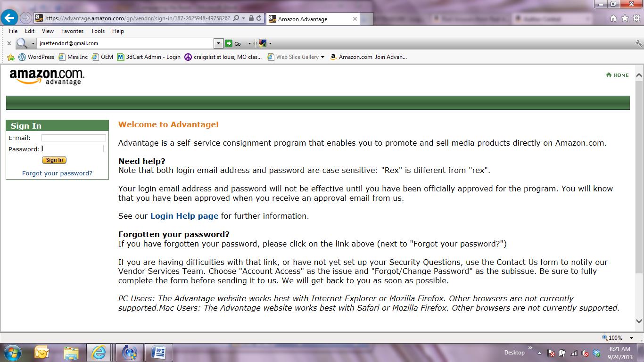
Task: Open the Tools menu
Action: [x=98, y=31]
